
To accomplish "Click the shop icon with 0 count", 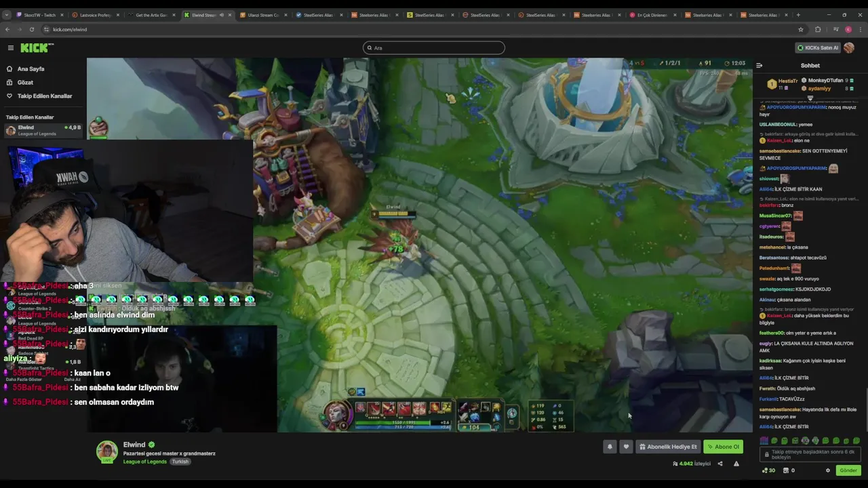I will 789,470.
